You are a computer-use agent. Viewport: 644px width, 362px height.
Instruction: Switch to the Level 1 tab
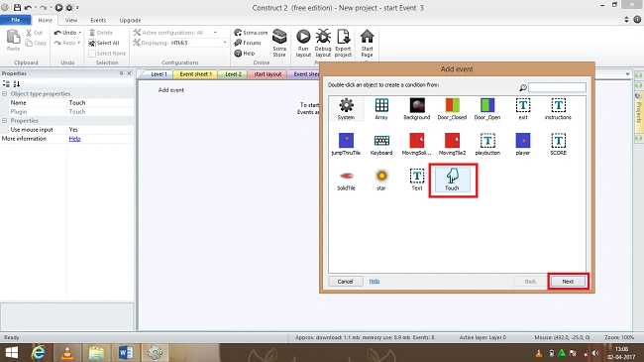pyautogui.click(x=159, y=74)
